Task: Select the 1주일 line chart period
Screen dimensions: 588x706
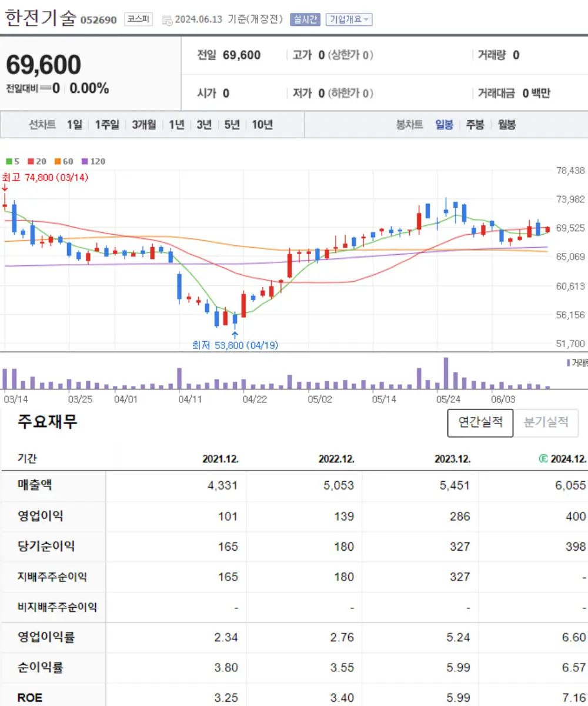Action: [x=107, y=125]
